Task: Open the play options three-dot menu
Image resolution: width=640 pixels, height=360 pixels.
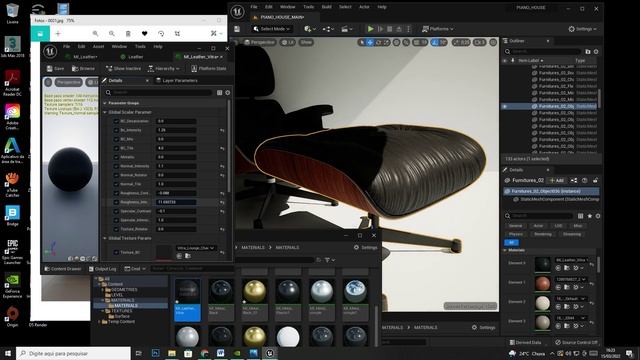Action: [x=408, y=29]
